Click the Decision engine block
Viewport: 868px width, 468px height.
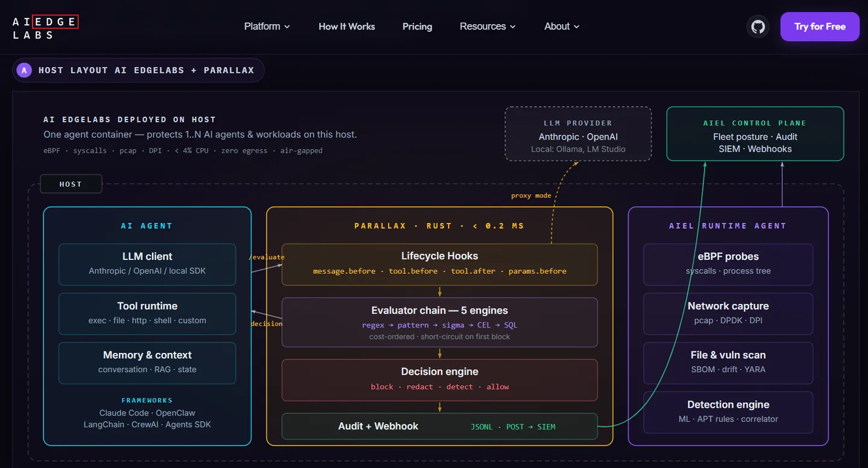point(439,380)
